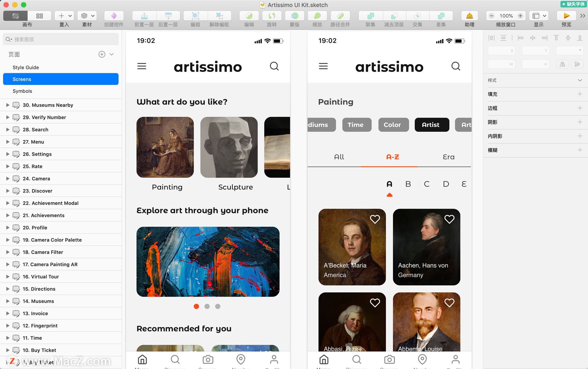The width and height of the screenshot is (588, 369).
Task: Click letter D in alphabet index
Action: pyautogui.click(x=446, y=184)
